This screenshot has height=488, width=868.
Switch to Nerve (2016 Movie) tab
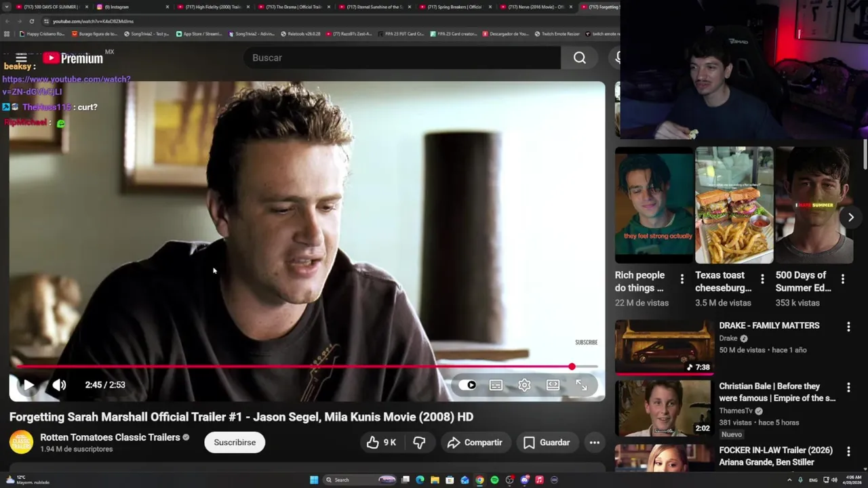click(x=536, y=7)
